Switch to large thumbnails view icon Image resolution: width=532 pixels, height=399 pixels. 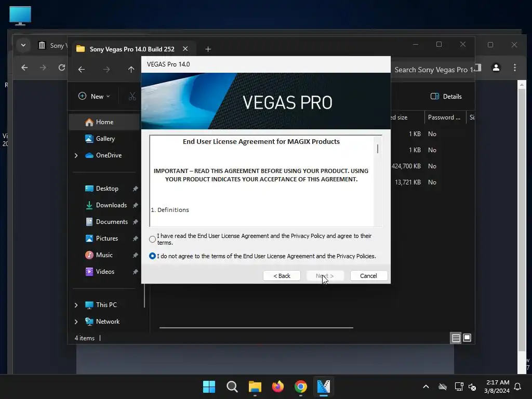point(467,338)
